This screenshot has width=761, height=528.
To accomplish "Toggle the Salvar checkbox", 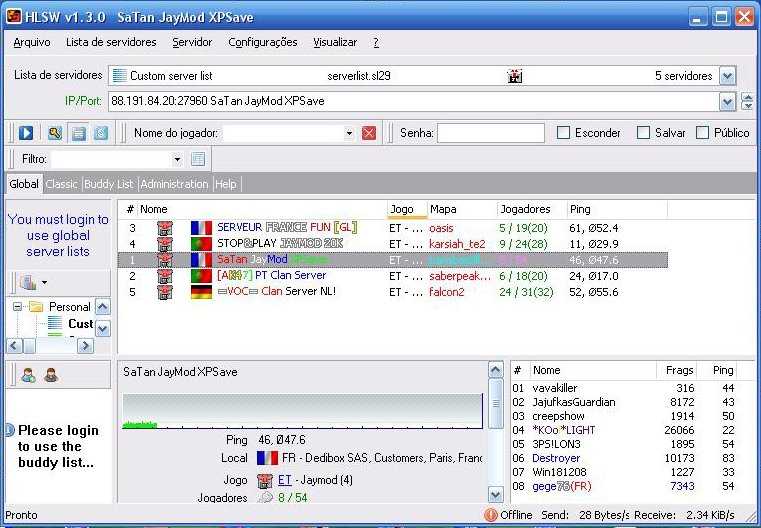I will click(x=643, y=132).
